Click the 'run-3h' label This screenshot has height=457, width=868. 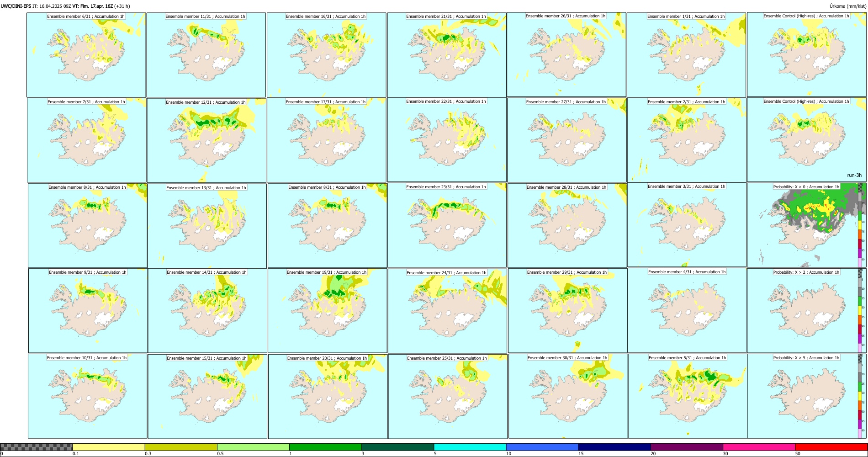coord(854,175)
